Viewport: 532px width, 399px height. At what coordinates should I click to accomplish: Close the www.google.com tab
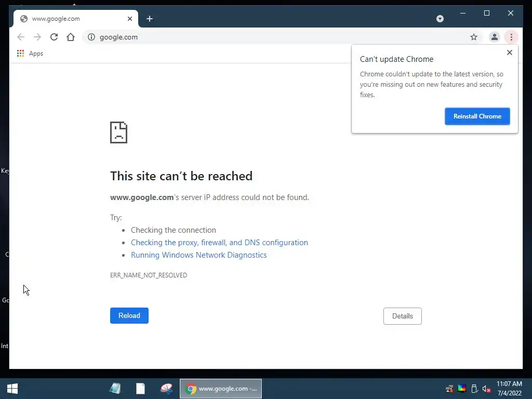click(x=129, y=19)
